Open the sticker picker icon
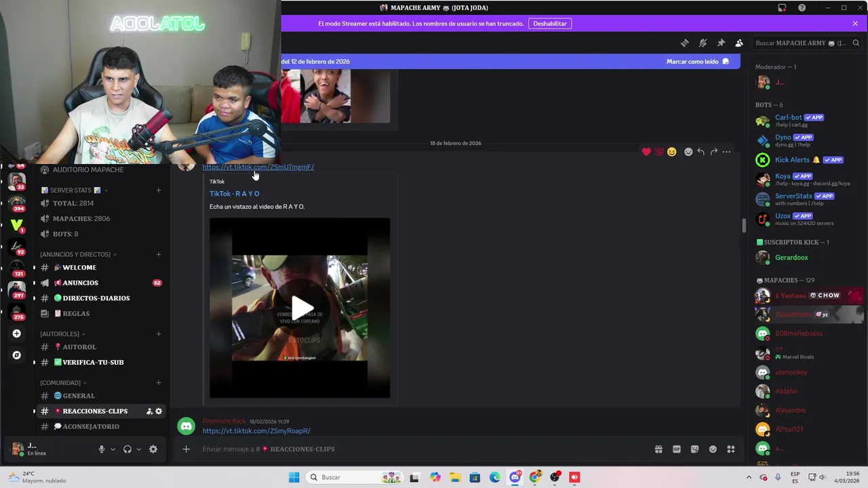 pos(694,449)
